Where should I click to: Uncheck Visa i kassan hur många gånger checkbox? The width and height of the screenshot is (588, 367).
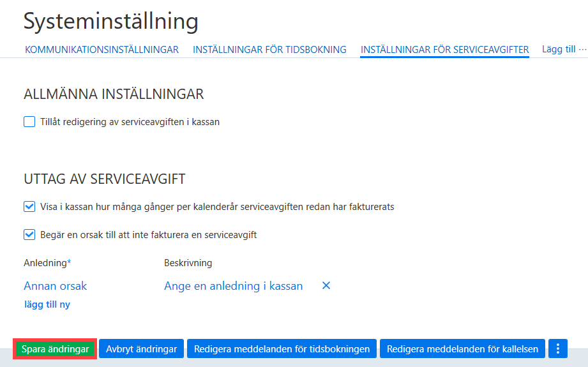(x=29, y=207)
